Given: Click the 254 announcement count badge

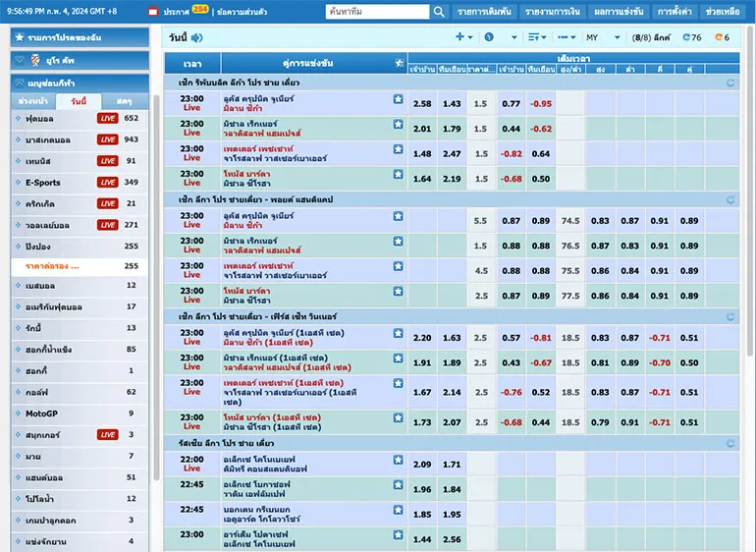Looking at the screenshot, I should [x=200, y=9].
